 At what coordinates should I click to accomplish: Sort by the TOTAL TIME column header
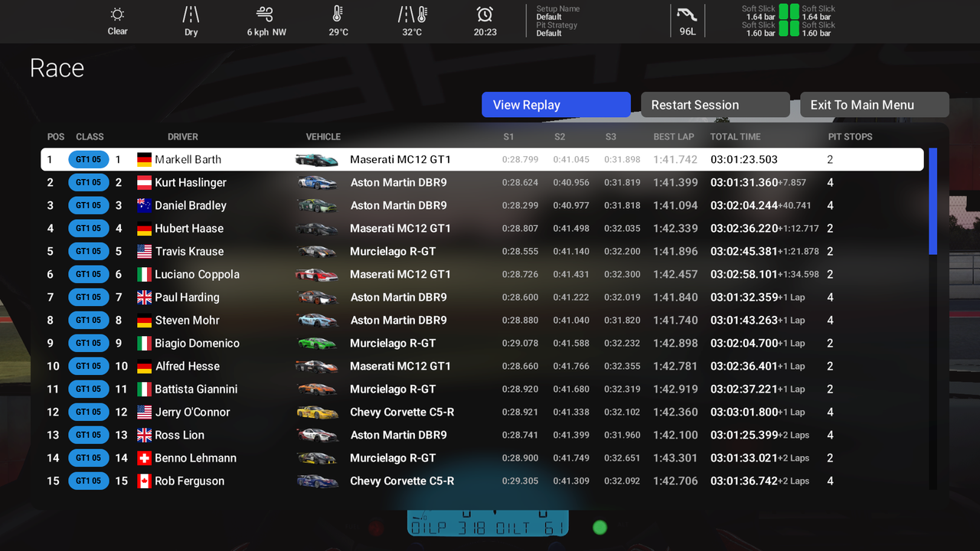[735, 137]
